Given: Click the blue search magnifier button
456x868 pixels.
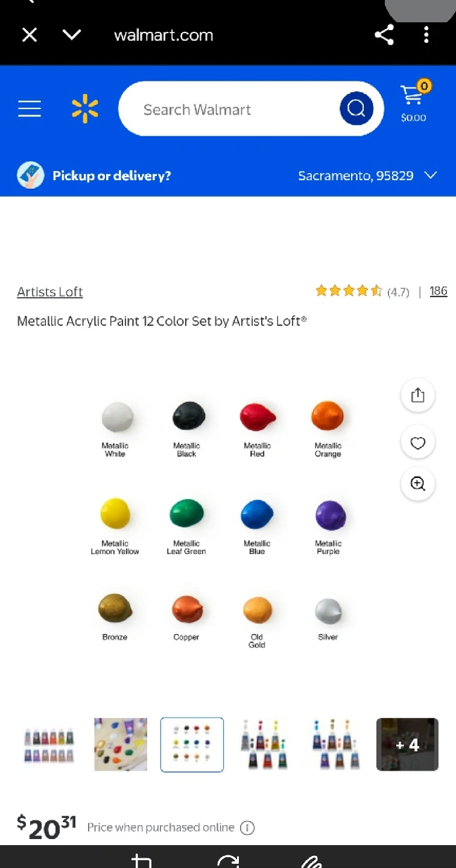Looking at the screenshot, I should click(x=356, y=109).
